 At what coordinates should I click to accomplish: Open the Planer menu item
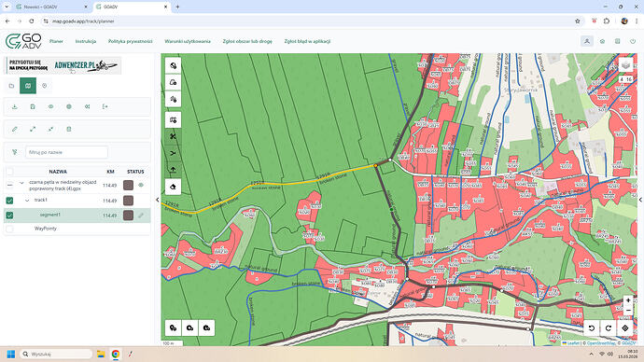[x=56, y=41]
